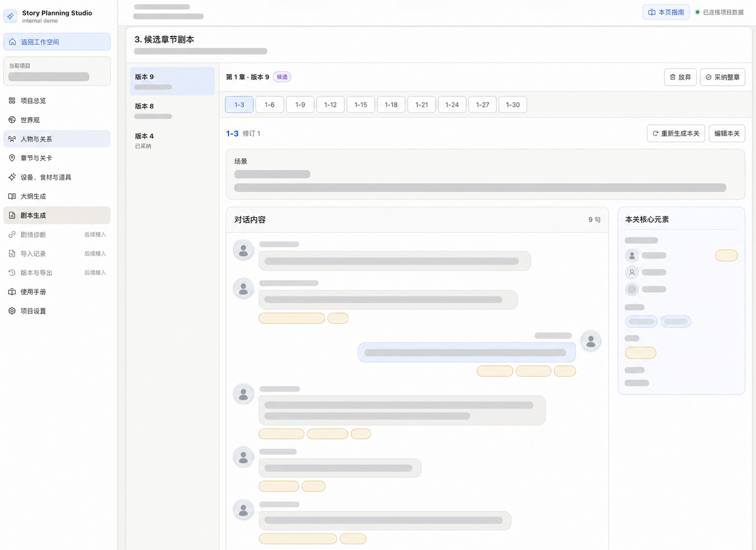Viewport: 756px width, 550px height.
Task: Click 返回工作空间 button
Action: [x=57, y=42]
